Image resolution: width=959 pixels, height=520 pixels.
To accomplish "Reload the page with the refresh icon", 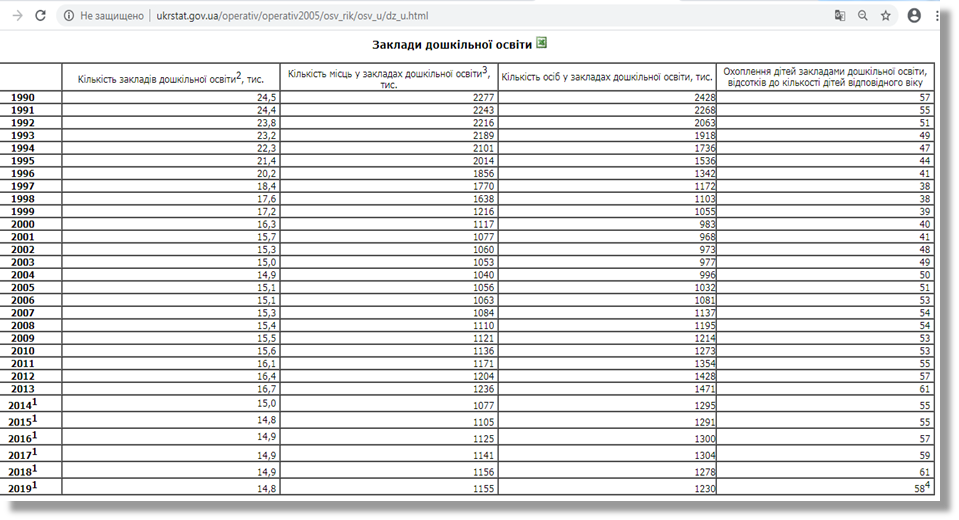I will pyautogui.click(x=40, y=16).
